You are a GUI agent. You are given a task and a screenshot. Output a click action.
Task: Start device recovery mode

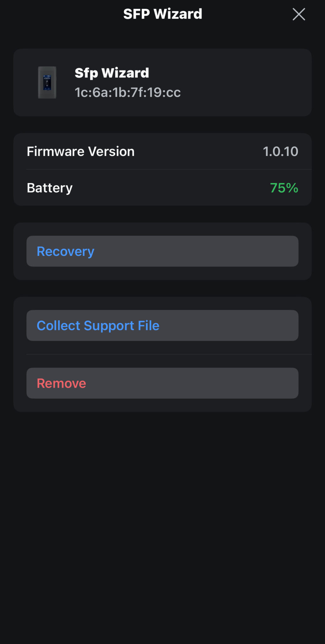pos(162,251)
